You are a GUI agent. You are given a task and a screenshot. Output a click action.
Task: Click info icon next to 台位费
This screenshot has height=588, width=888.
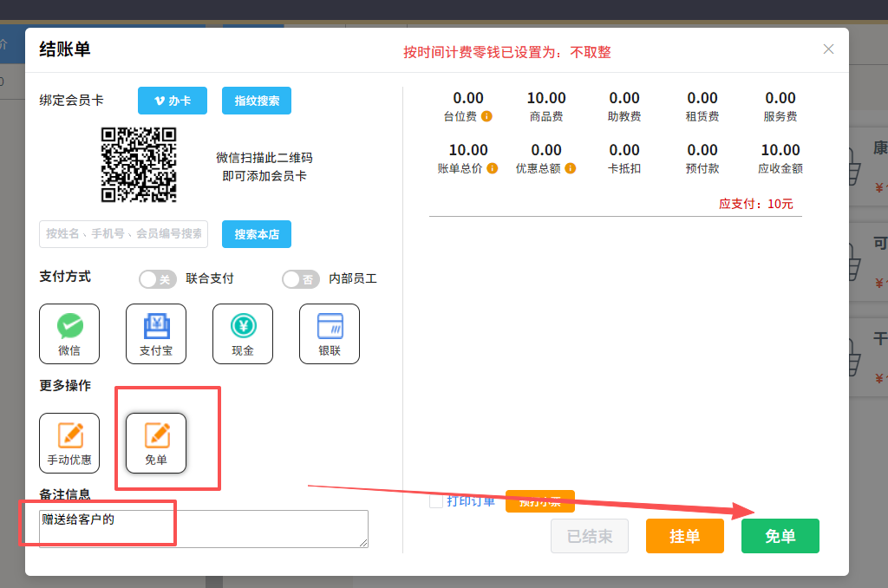487,116
